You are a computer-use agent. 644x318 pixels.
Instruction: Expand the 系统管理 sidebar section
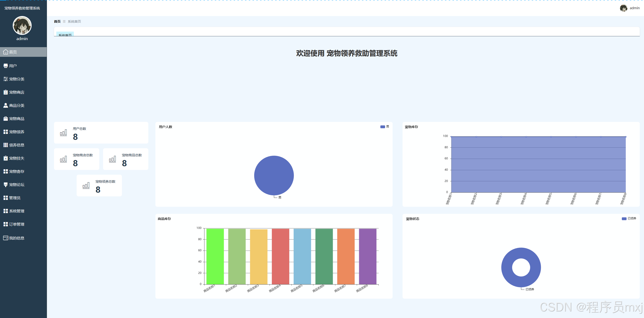pos(17,211)
